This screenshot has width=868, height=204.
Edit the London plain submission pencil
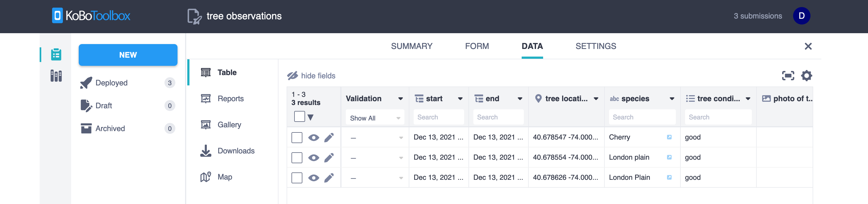click(329, 157)
